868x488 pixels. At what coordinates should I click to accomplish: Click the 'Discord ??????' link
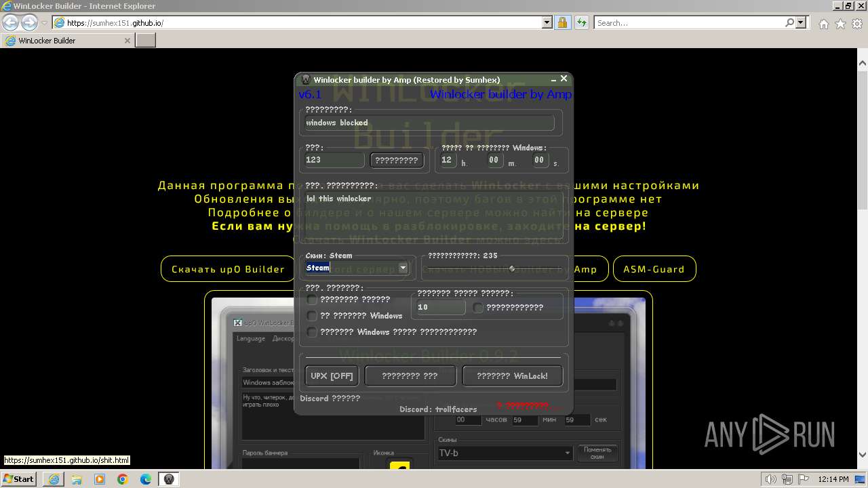[330, 399]
